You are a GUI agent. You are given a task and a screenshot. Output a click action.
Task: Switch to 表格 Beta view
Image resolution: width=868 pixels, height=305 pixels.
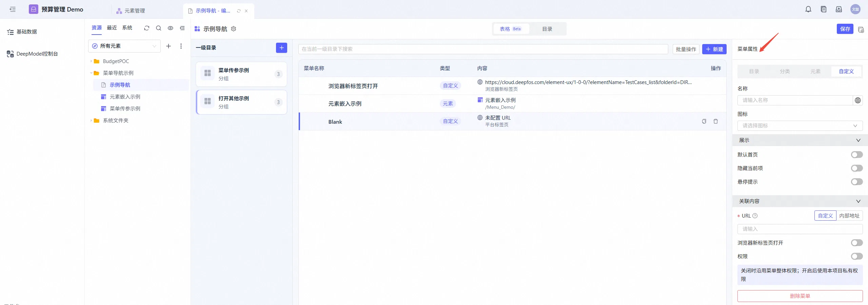(x=511, y=29)
